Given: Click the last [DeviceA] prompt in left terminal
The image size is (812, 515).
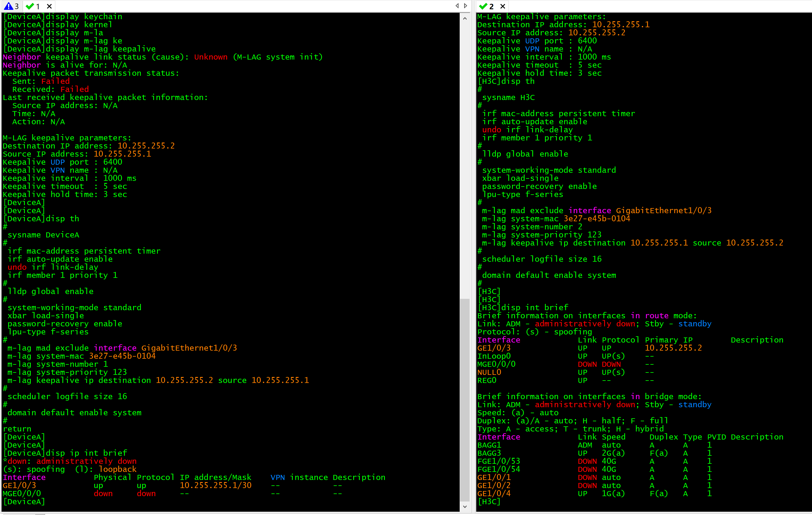Looking at the screenshot, I should click(x=24, y=502).
